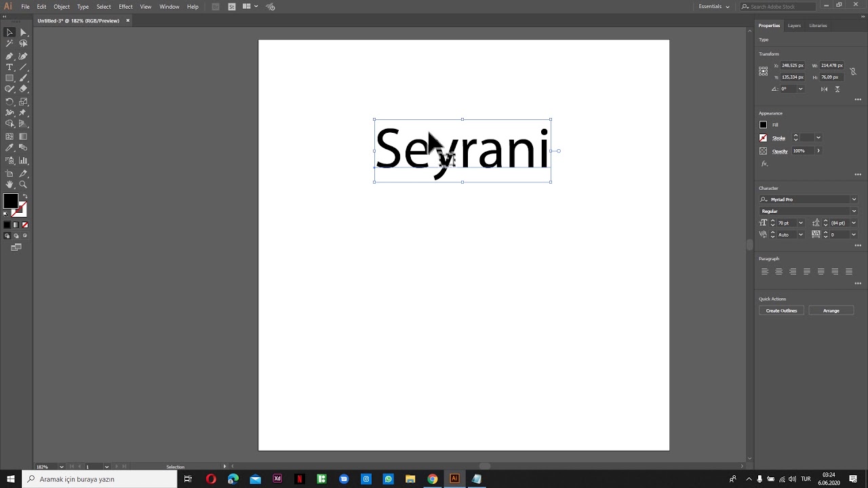Select the Eyedropper tool
The width and height of the screenshot is (868, 488).
(x=9, y=147)
